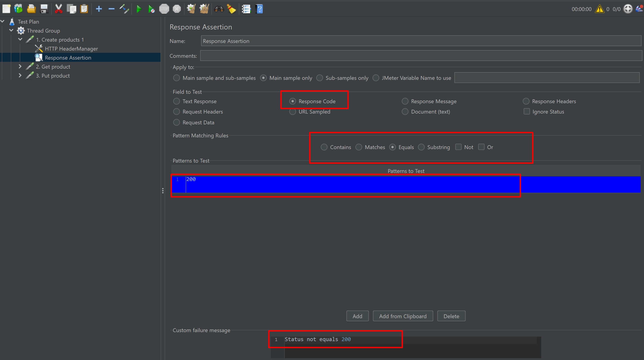Click Start no pauses icon

pos(151,9)
